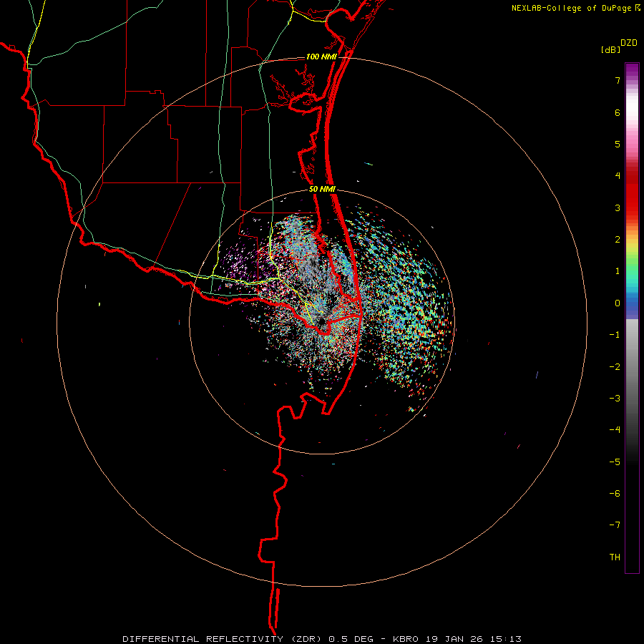The image size is (644, 644).
Task: Click the 7 dB tick label on scale
Action: (x=618, y=80)
